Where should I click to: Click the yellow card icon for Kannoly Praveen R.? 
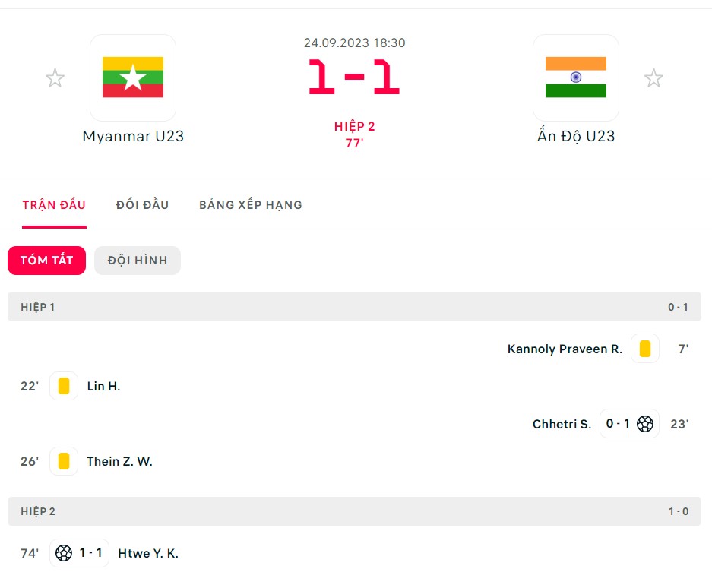point(645,349)
